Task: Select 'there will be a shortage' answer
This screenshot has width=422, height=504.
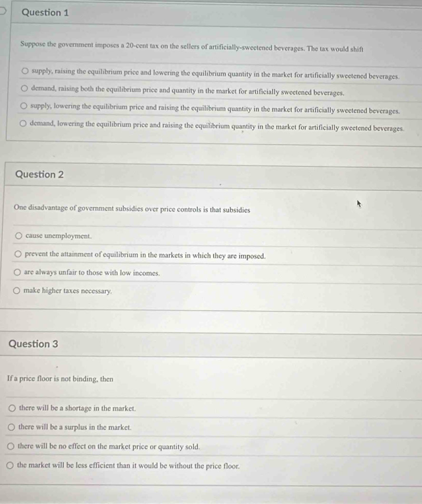Action: [12, 408]
